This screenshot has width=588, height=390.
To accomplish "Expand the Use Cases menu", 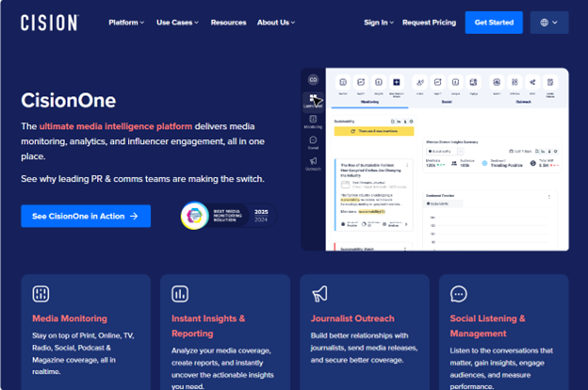I will (x=177, y=23).
